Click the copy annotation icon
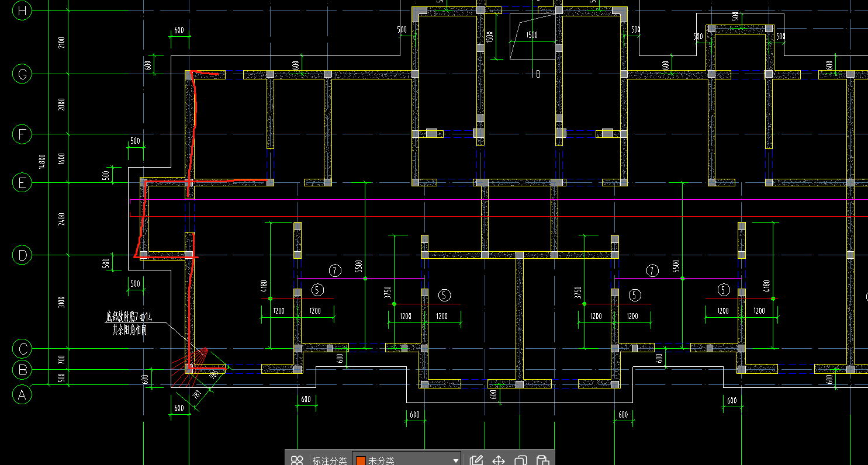This screenshot has height=465, width=868. (521, 460)
